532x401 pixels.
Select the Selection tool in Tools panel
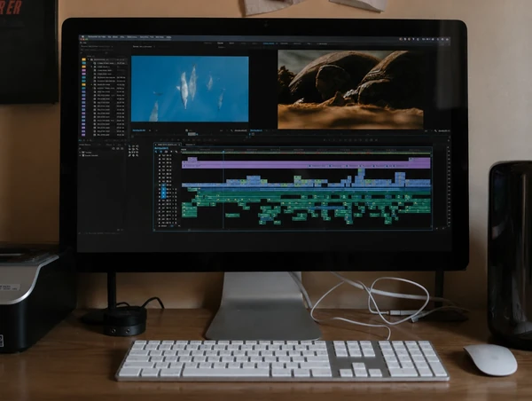pos(129,146)
